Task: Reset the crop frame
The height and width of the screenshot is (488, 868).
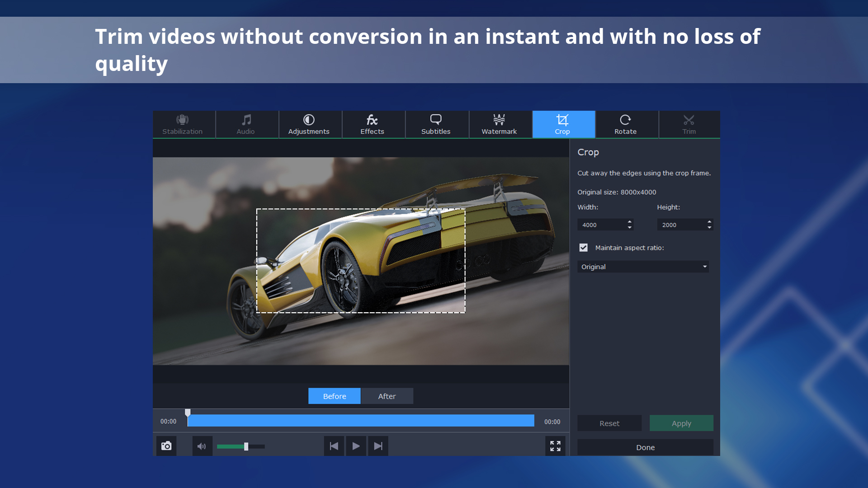Action: pyautogui.click(x=609, y=423)
